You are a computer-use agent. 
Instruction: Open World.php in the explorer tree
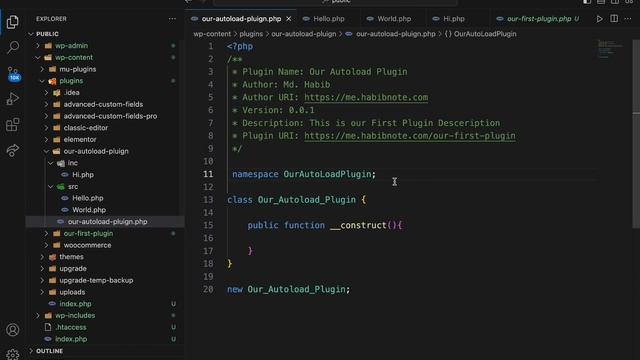click(89, 210)
